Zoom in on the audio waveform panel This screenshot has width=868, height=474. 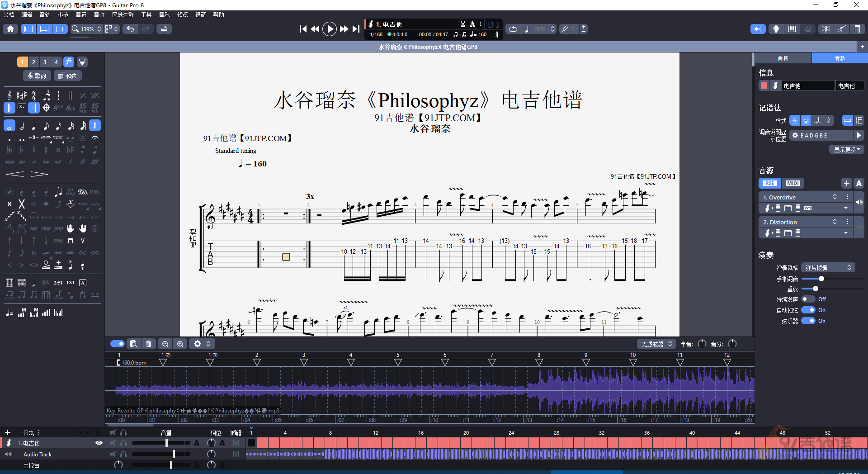click(x=180, y=344)
